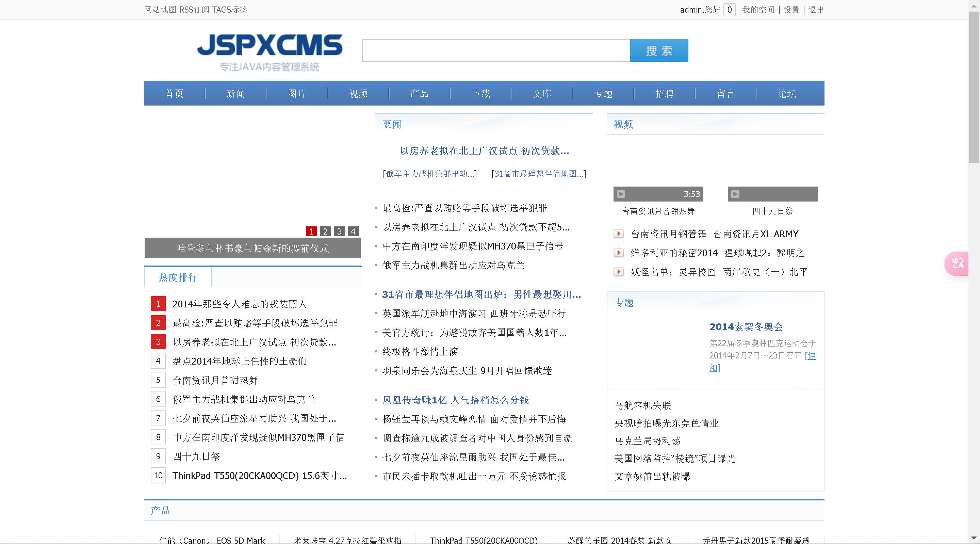The width and height of the screenshot is (980, 544).
Task: Click play icon on 四十九日祭 video
Action: tap(735, 194)
